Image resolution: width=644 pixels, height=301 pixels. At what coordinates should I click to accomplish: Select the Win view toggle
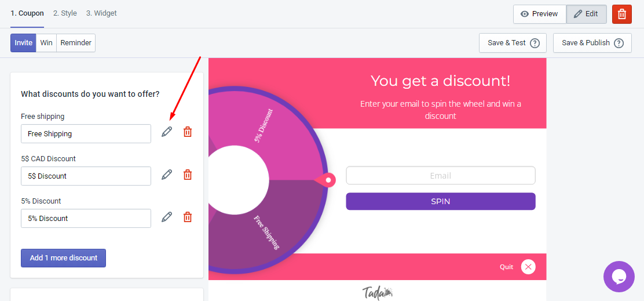point(46,43)
